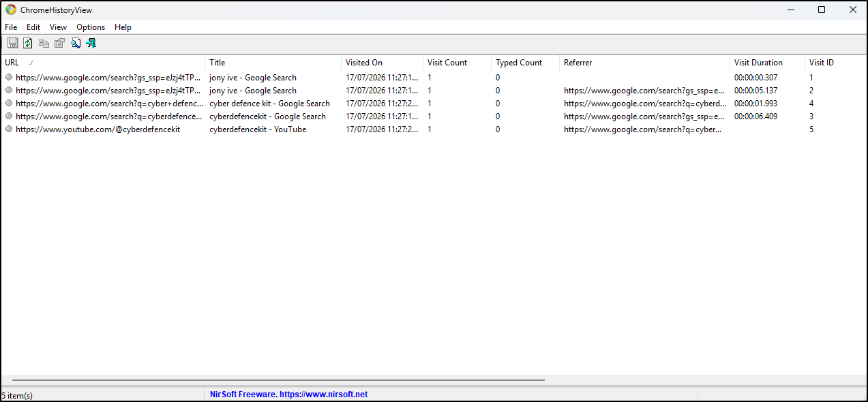Click Visit ID value 5
The width and height of the screenshot is (868, 402).
click(x=811, y=129)
